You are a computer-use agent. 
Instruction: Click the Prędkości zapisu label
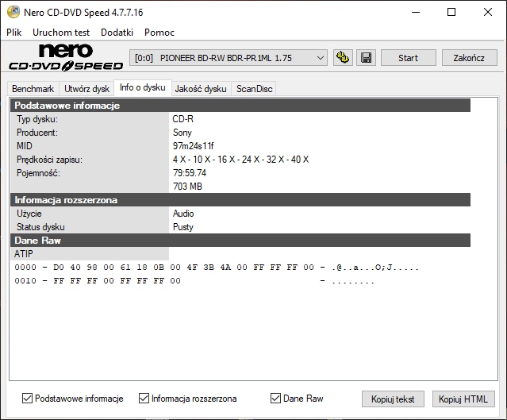49,160
